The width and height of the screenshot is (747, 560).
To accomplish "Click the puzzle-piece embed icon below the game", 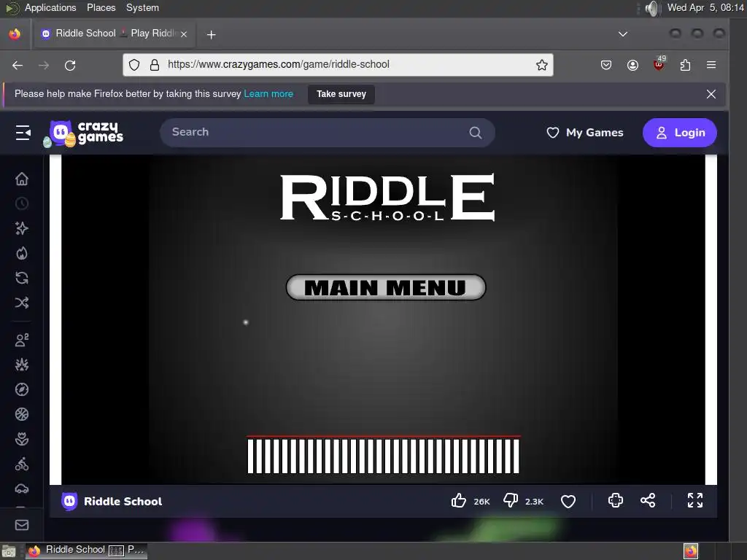I will click(x=616, y=500).
